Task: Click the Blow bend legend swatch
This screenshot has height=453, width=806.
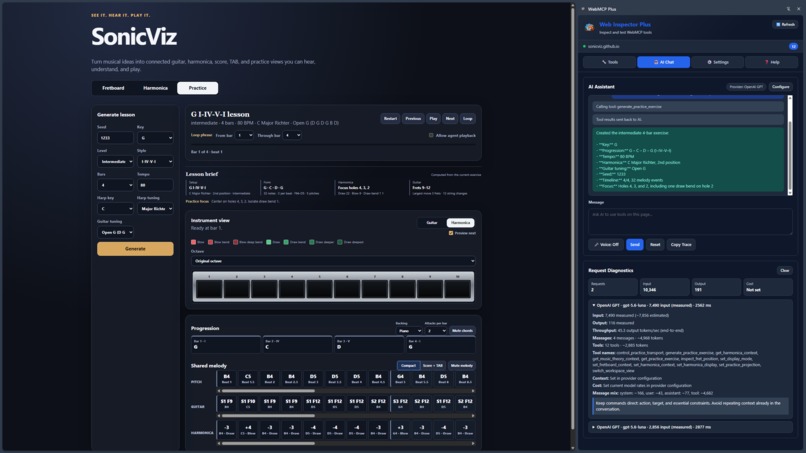Action: click(x=211, y=242)
